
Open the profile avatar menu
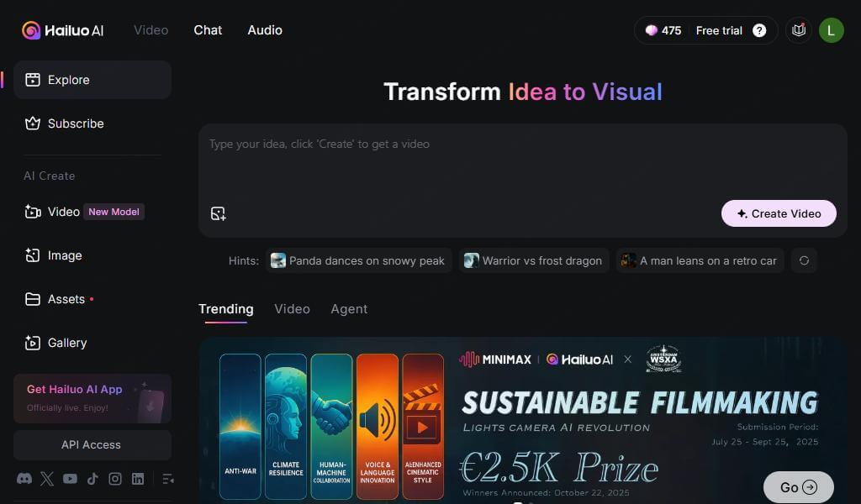click(x=832, y=30)
